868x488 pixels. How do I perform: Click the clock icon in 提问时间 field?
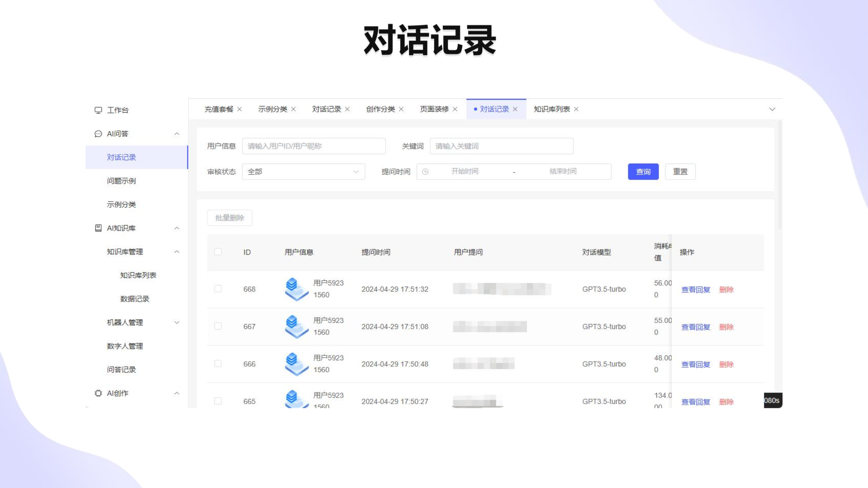click(425, 172)
